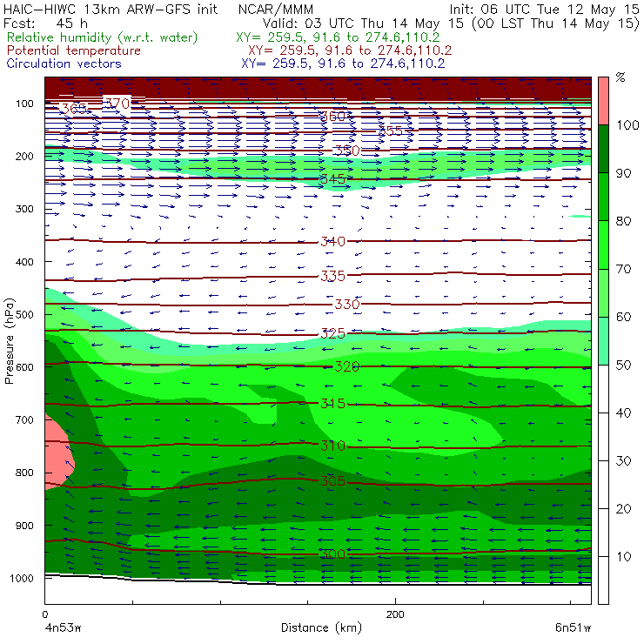Click the '305' potential temperature contour label
This screenshot has height=644, width=644.
[332, 480]
